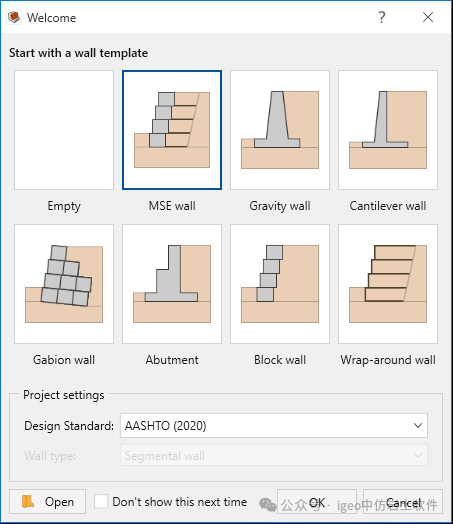The width and height of the screenshot is (453, 524).
Task: Click the app logo in title bar
Action: tap(14, 17)
